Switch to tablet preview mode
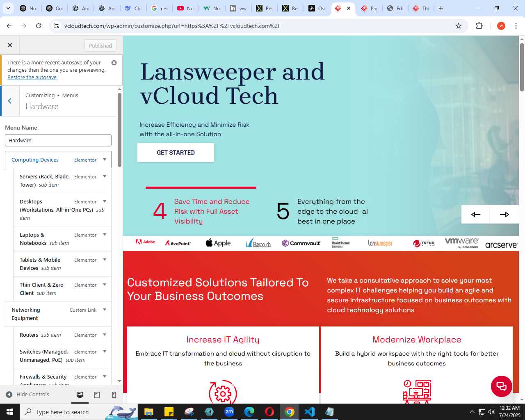The width and height of the screenshot is (525, 420). [x=97, y=395]
